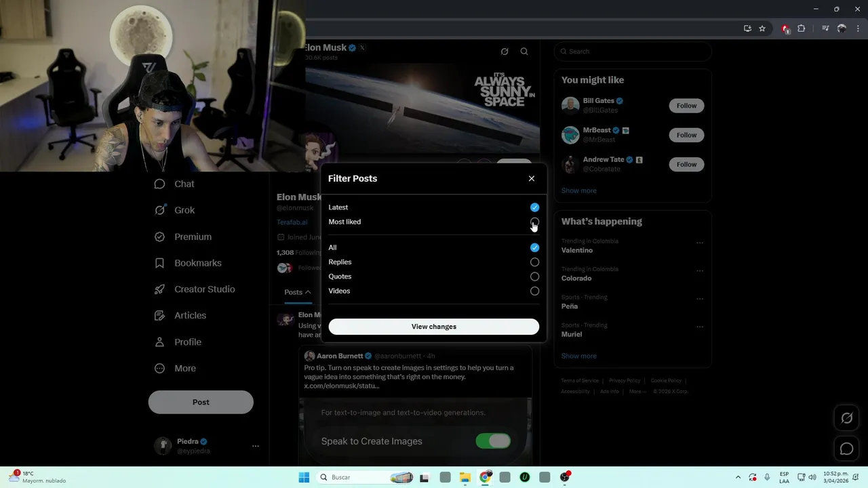Click the taskbar Buscar search box
The image size is (868, 488).
(x=366, y=477)
